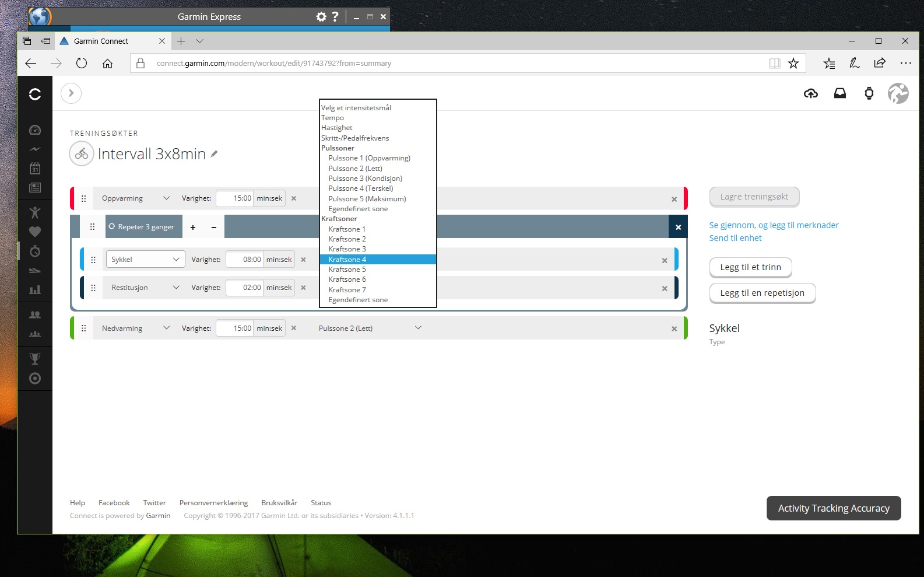Increase repetitions with plus button

pyautogui.click(x=193, y=227)
